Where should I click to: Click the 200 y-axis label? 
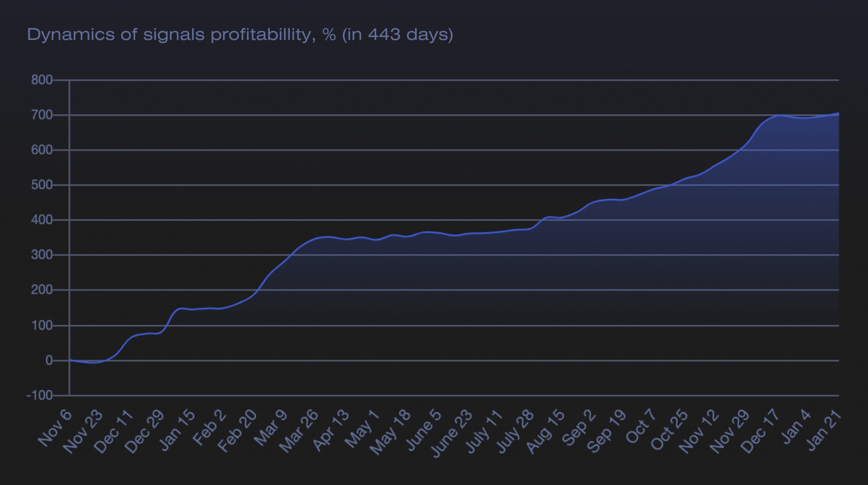[42, 290]
